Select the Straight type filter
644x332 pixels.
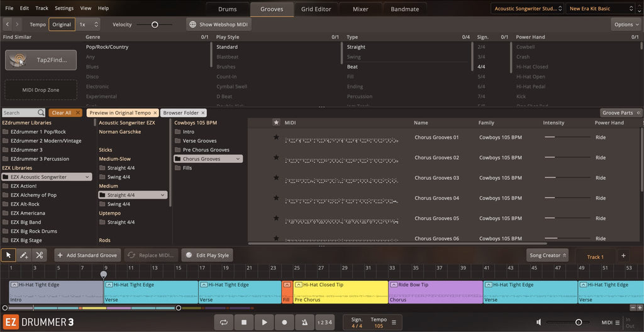[356, 47]
